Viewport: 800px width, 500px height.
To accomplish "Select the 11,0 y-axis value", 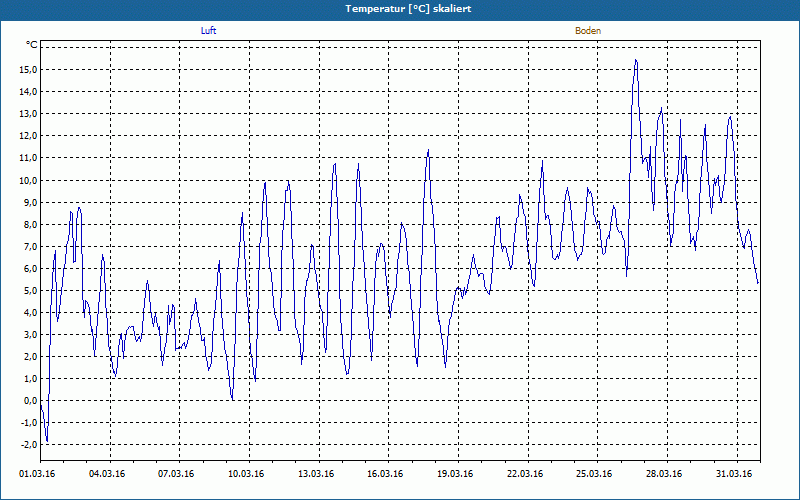I will pyautogui.click(x=28, y=158).
